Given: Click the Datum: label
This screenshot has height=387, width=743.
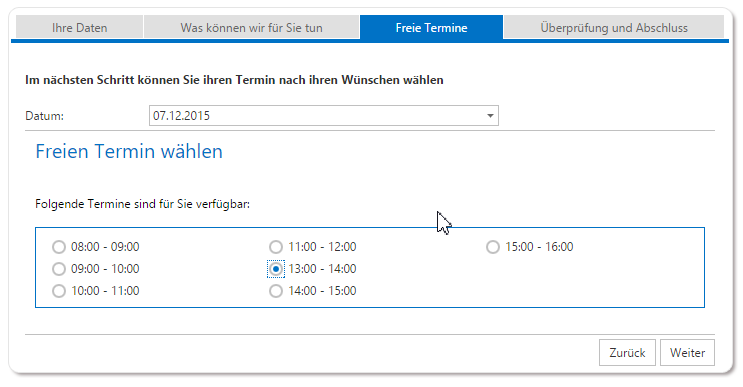Looking at the screenshot, I should point(45,116).
